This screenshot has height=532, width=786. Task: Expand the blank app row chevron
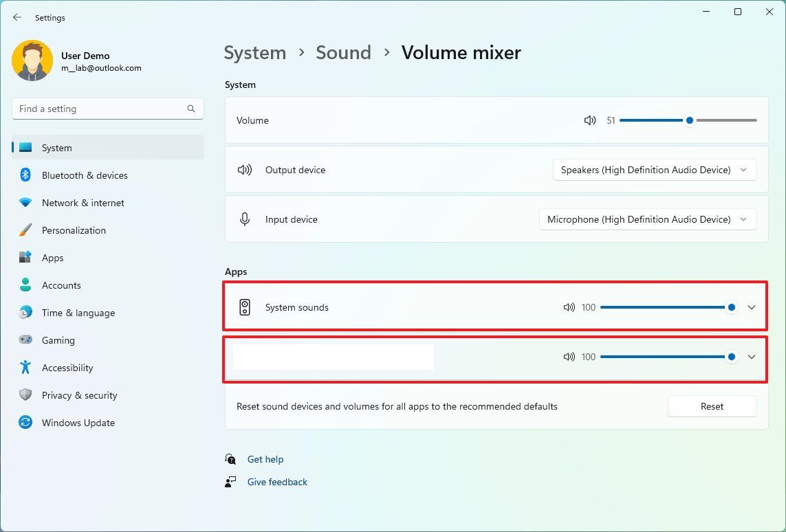[x=752, y=357]
